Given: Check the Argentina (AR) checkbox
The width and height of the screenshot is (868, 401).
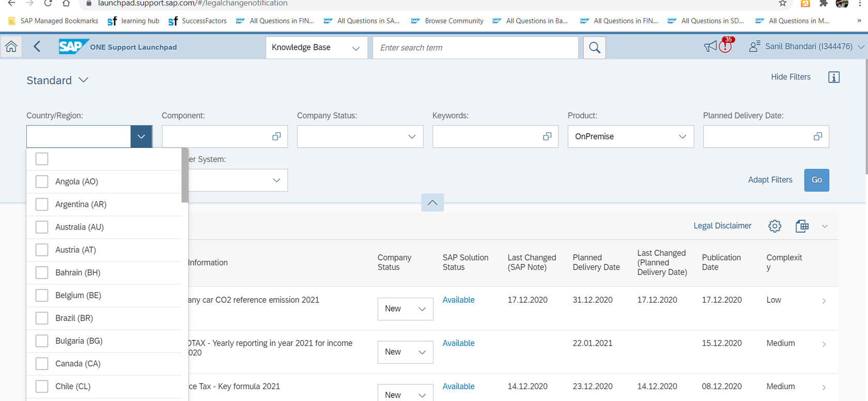Looking at the screenshot, I should pyautogui.click(x=42, y=204).
